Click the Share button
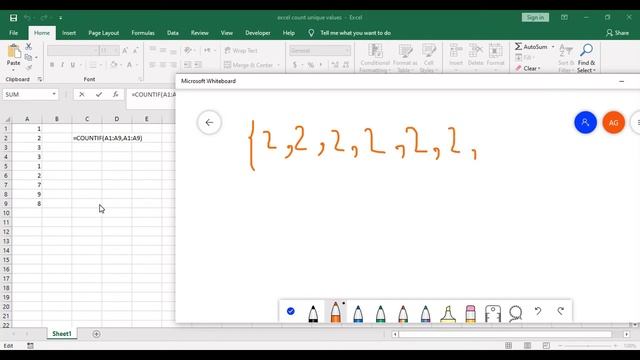The image size is (640, 360). coord(617,33)
